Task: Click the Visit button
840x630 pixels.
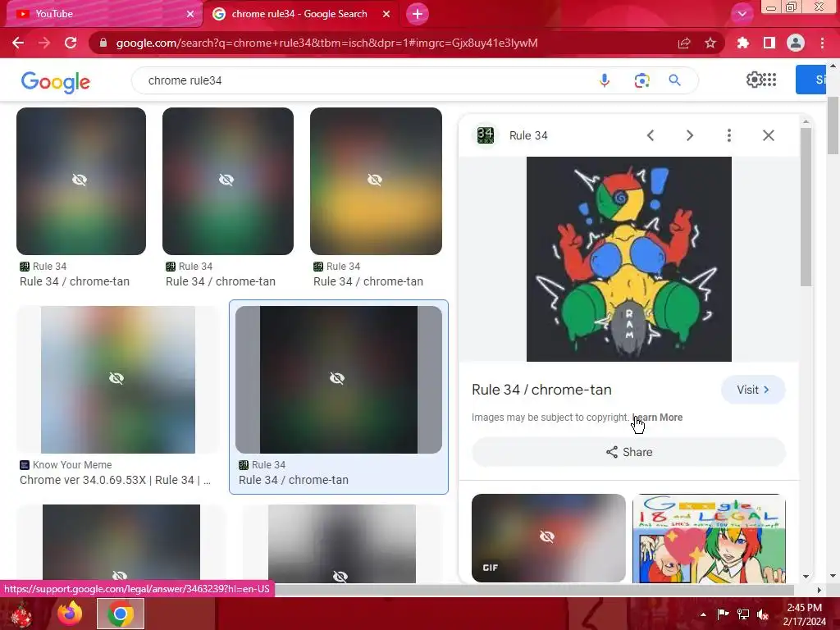Action: 753,390
